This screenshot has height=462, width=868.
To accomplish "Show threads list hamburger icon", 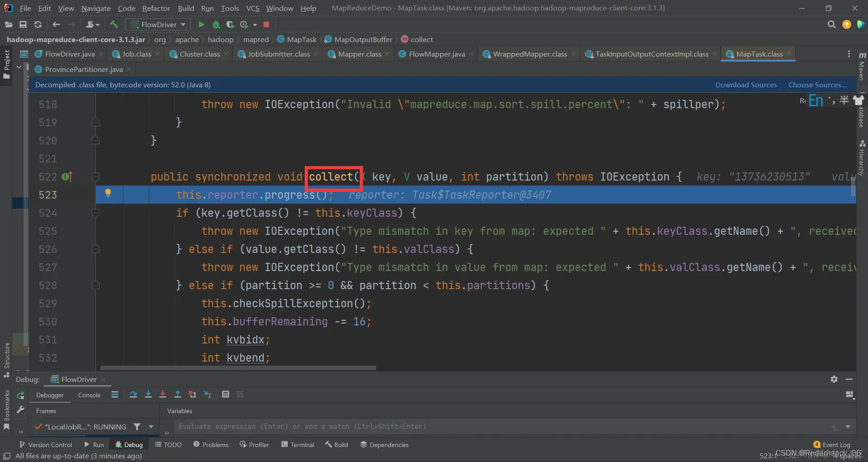I will [x=115, y=395].
